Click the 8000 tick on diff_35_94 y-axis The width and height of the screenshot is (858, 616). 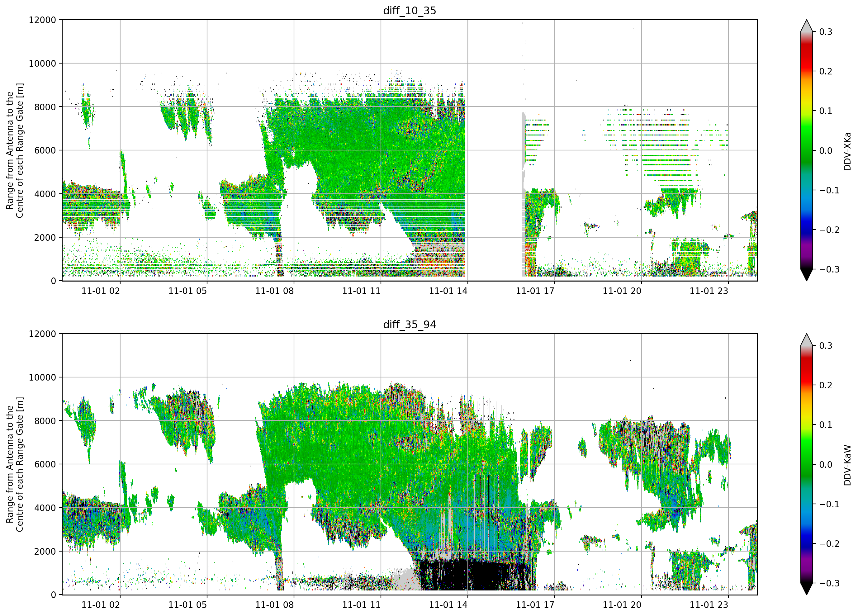[45, 421]
